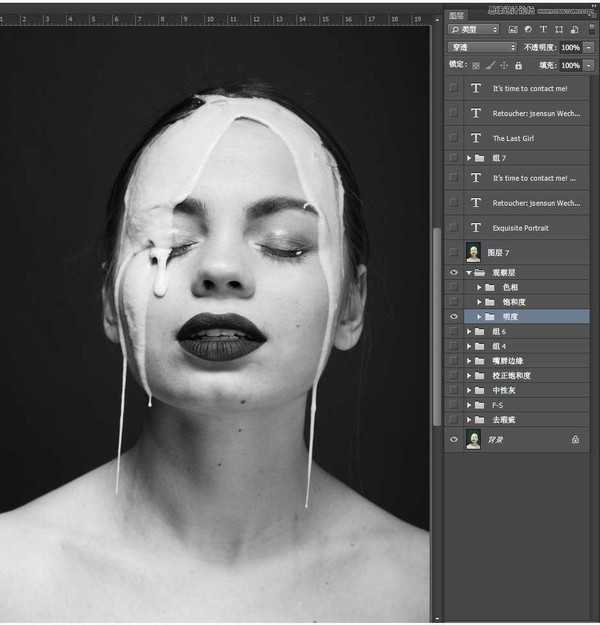Click the lock transparent pixels icon
Image resolution: width=600 pixels, height=625 pixels.
coord(476,65)
